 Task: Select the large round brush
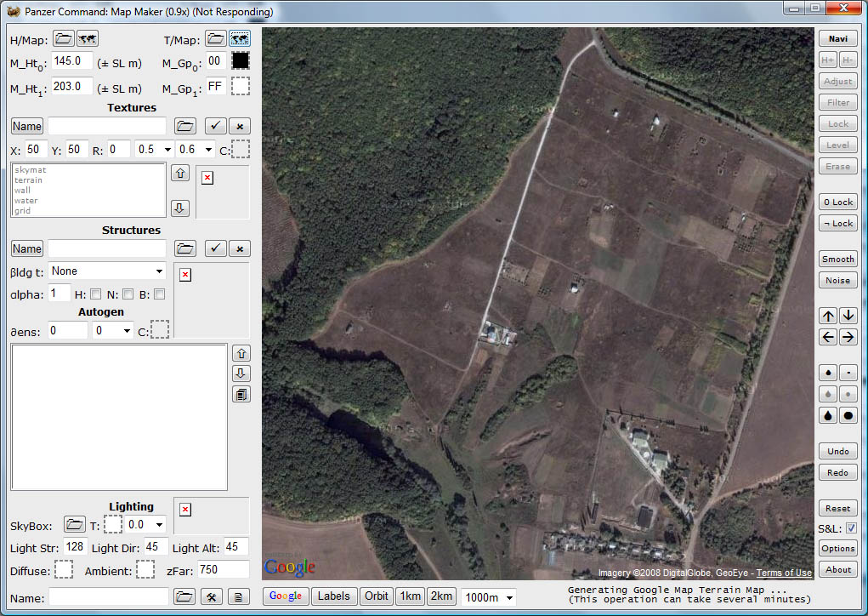848,415
